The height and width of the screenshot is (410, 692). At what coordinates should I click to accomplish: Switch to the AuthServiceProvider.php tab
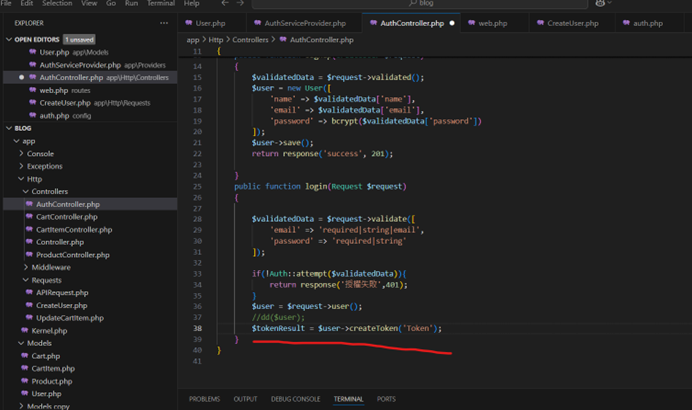[305, 22]
